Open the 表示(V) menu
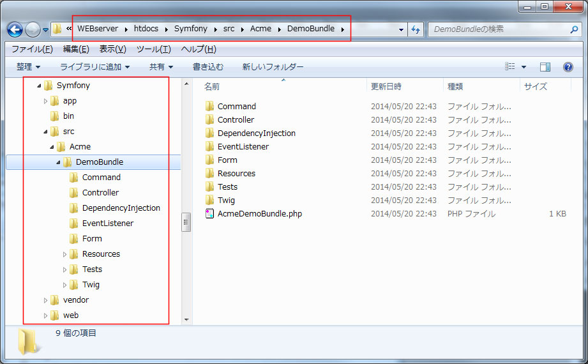588x364 pixels. point(112,49)
